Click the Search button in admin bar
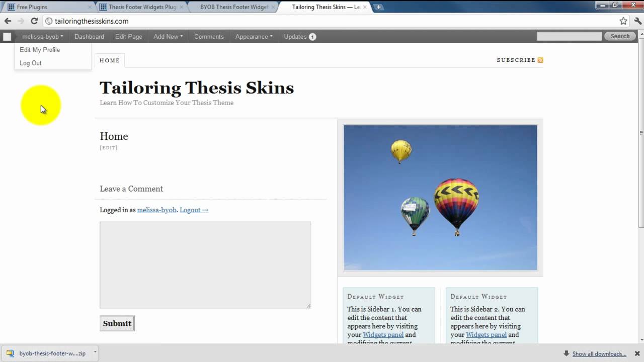Screen dimensions: 644x362 620,36
